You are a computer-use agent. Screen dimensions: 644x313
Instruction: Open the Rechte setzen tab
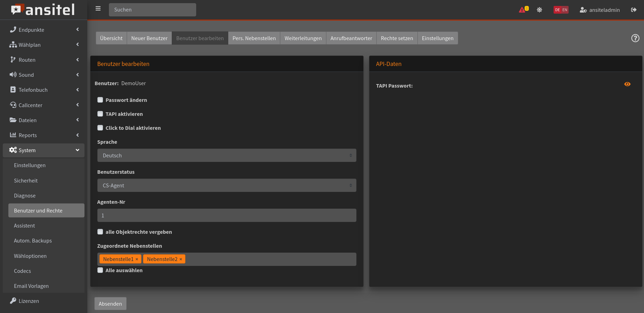(x=397, y=38)
